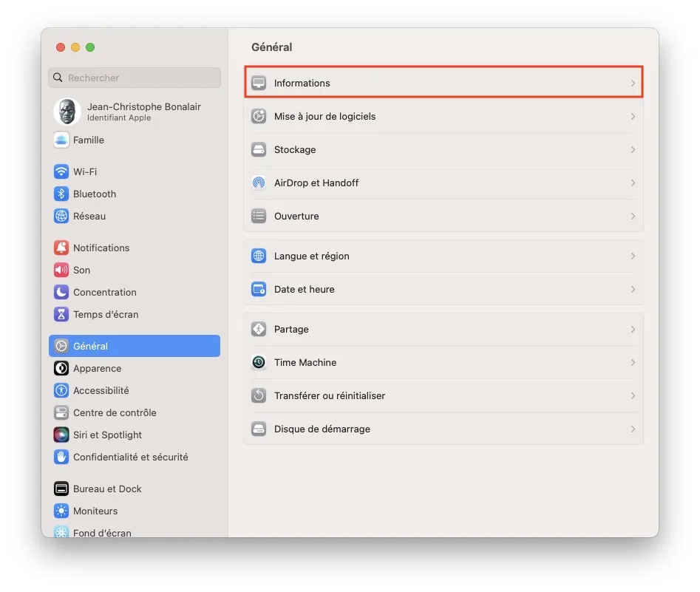Click the Bluetooth icon in sidebar
The image size is (700, 592).
pyautogui.click(x=61, y=194)
